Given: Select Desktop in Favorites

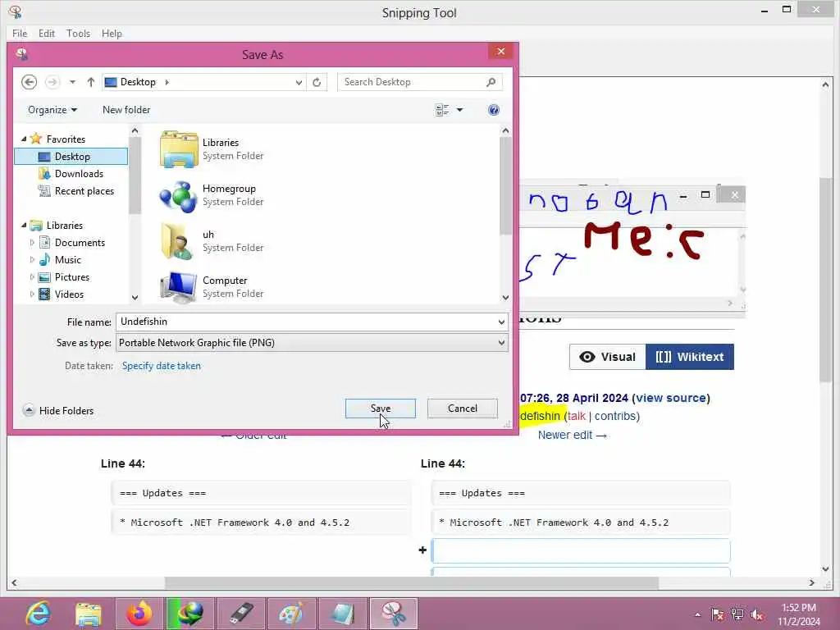Looking at the screenshot, I should tap(71, 157).
